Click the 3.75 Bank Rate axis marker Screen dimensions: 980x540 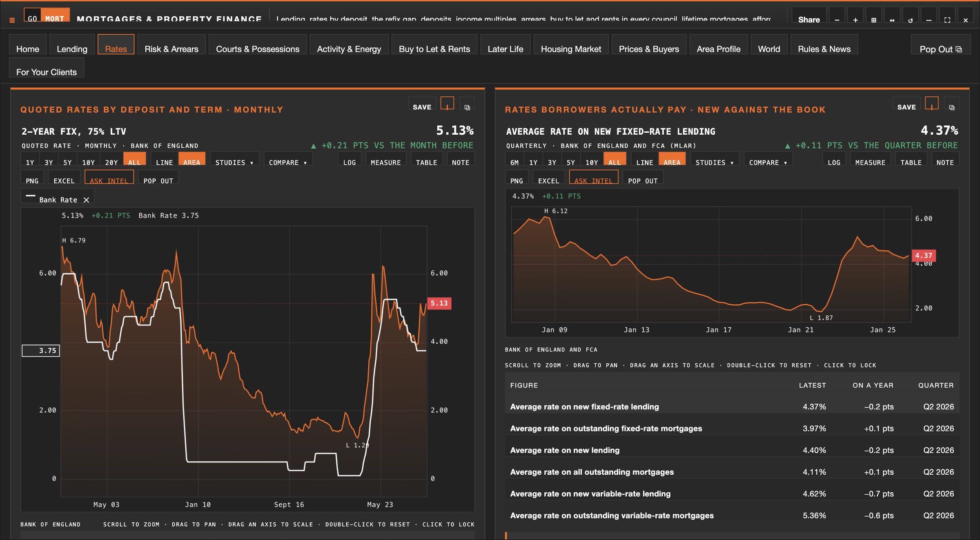click(41, 350)
